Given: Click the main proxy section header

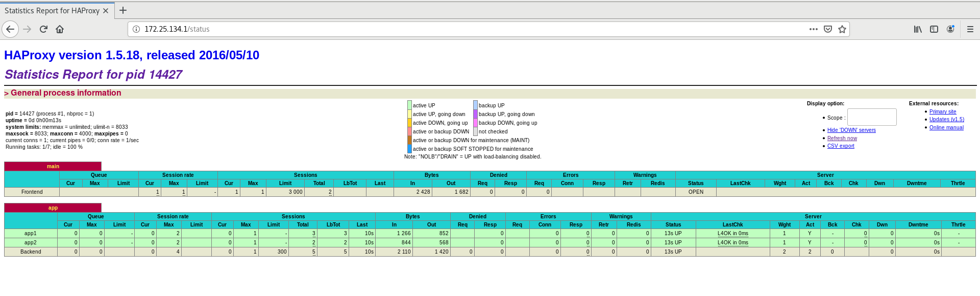Looking at the screenshot, I should click(x=53, y=166).
